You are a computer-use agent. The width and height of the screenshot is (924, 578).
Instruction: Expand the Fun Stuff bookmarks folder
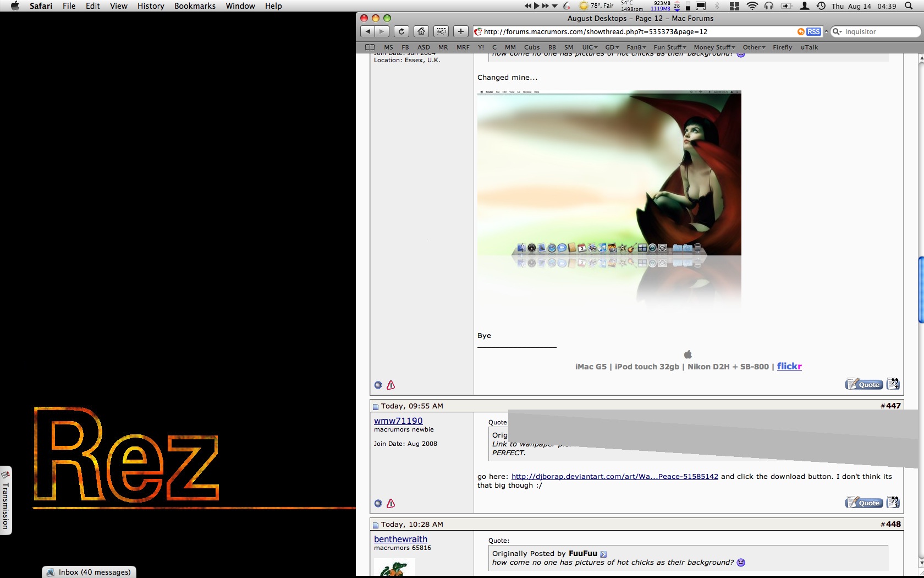tap(670, 47)
